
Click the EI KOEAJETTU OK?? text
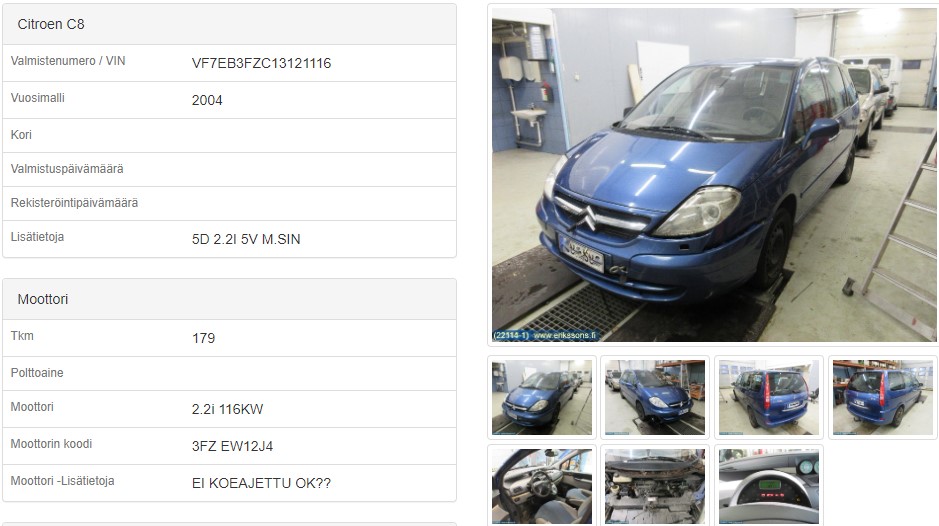click(261, 483)
